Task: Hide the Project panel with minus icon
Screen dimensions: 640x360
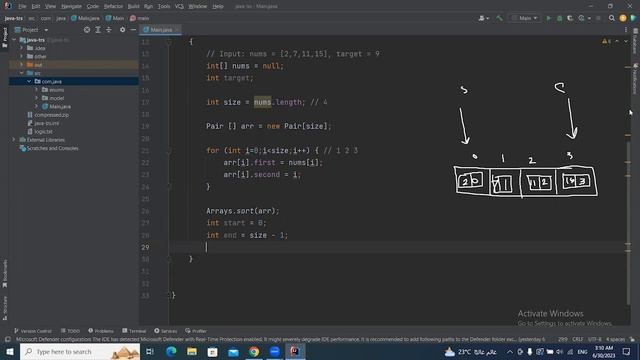Action: click(133, 30)
